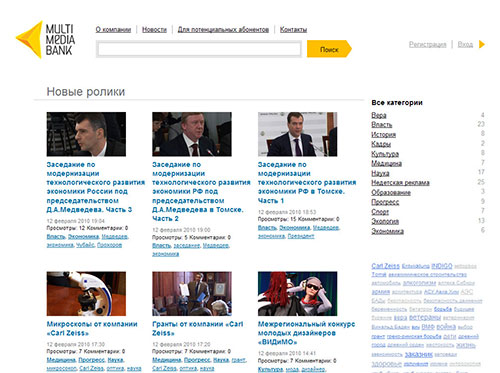Screen dimensions: 500x373
Task: Open Межрегиональный конкурс молодых дизайнеров title
Action: point(306,333)
